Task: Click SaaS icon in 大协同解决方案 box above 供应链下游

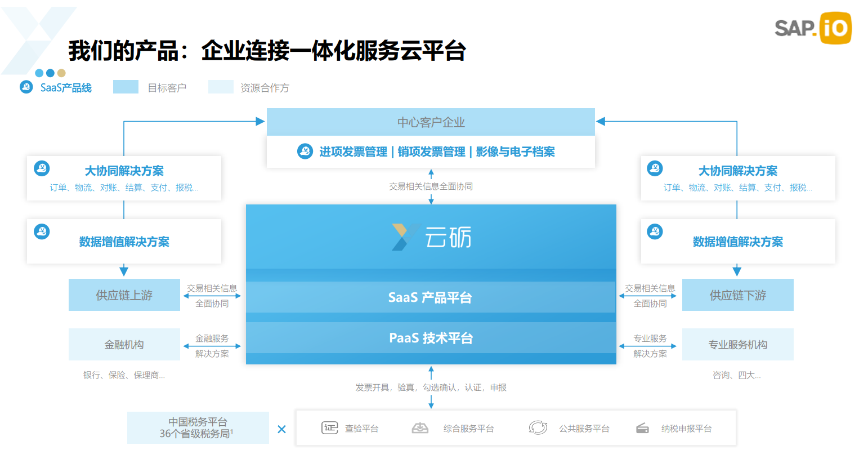Action: [655, 168]
